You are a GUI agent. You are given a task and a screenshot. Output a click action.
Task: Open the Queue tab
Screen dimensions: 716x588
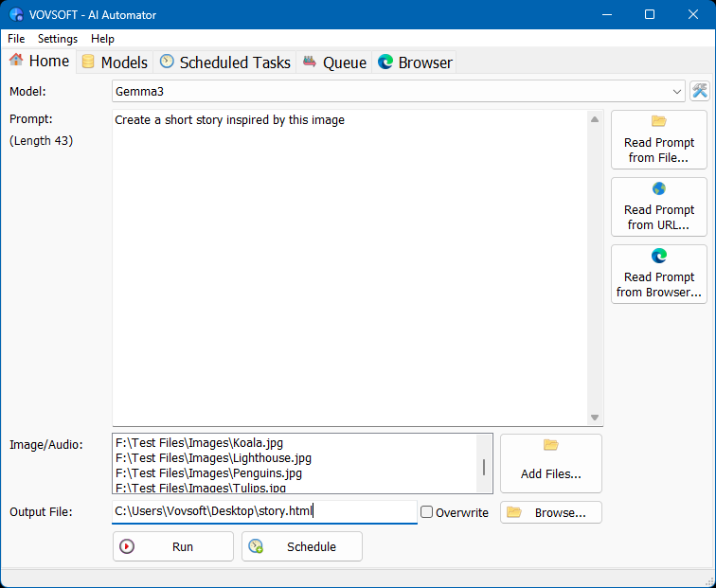[x=334, y=62]
